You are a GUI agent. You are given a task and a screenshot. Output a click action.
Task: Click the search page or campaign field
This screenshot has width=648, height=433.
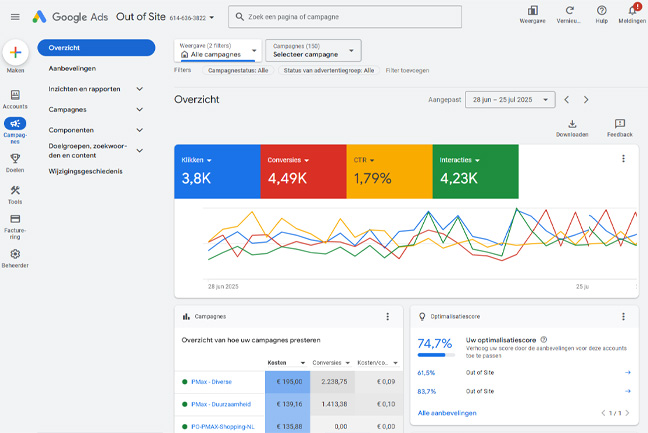345,17
